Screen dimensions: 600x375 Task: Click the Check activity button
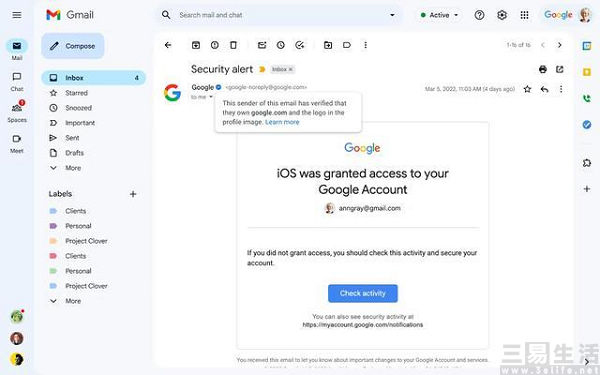363,293
